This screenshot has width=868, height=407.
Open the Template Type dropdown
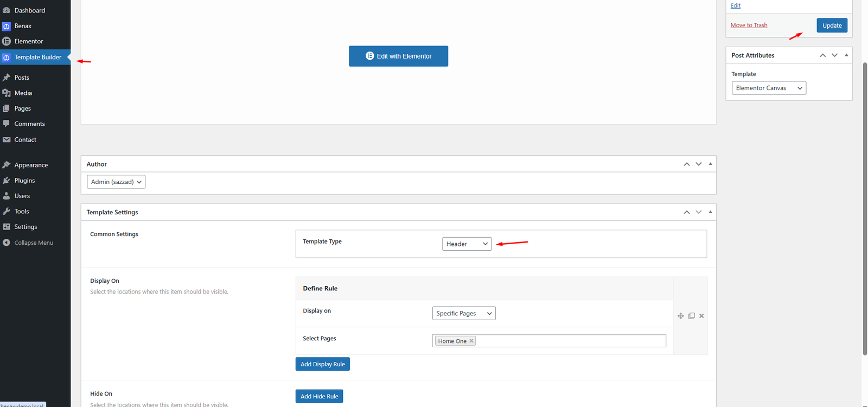point(467,244)
